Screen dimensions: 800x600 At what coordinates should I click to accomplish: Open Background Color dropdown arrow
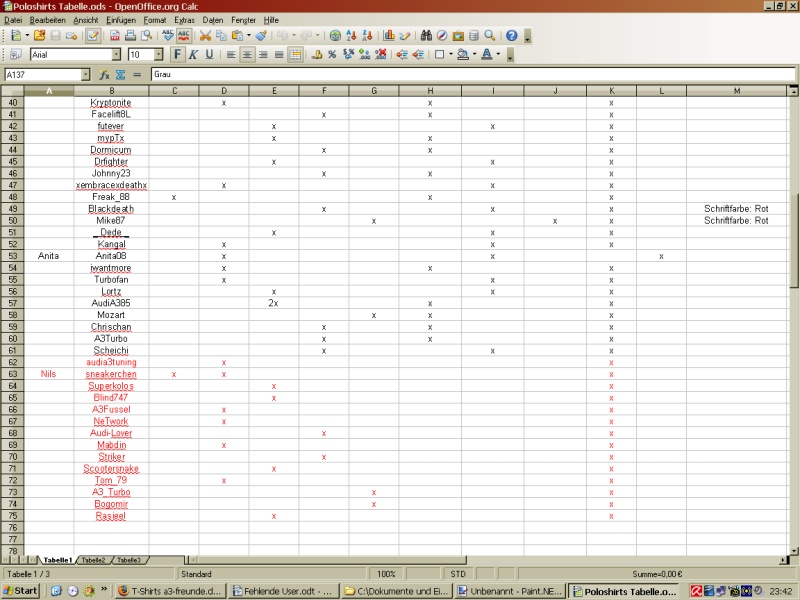(x=474, y=55)
